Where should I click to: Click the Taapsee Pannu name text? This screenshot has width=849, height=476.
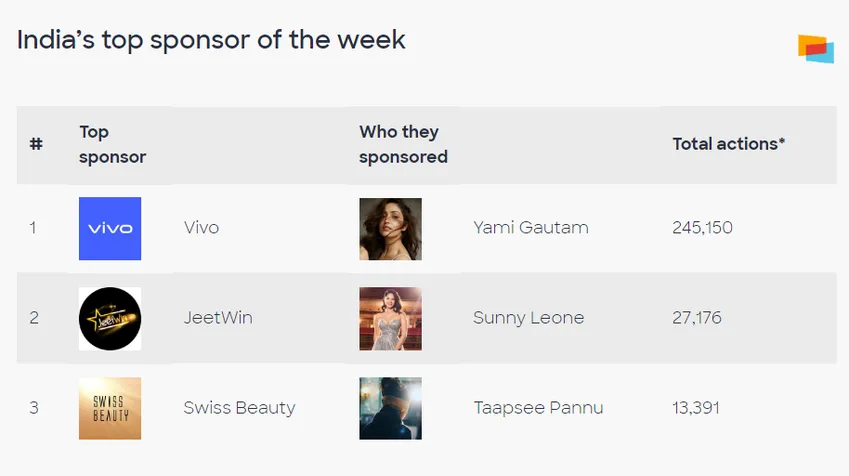538,408
